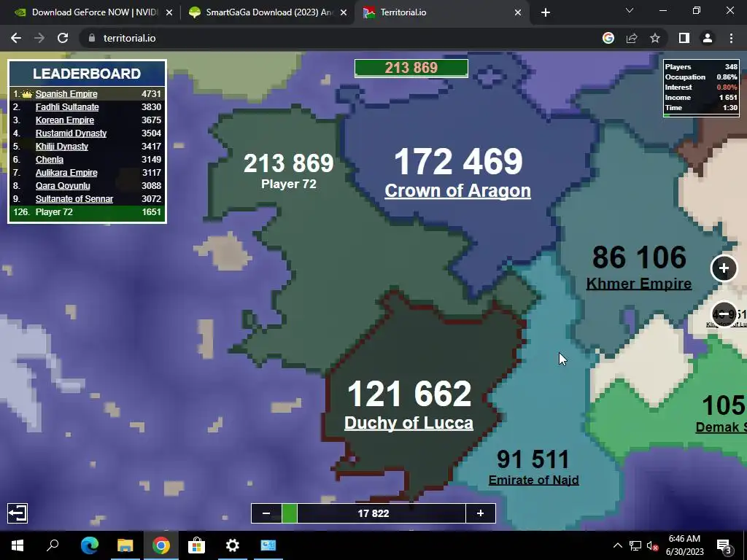Screen dimensions: 747x560
Task: Click the game statistics panel with Players 348
Action: (701, 87)
